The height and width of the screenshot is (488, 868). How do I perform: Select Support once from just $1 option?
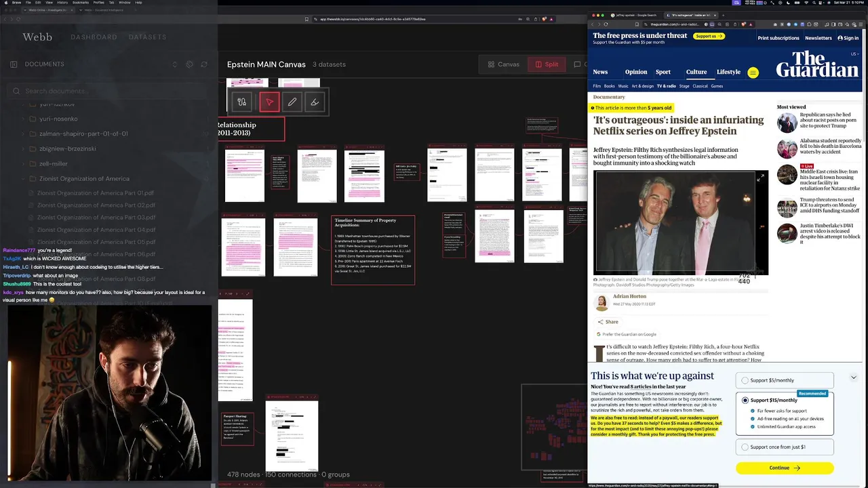pos(745,447)
